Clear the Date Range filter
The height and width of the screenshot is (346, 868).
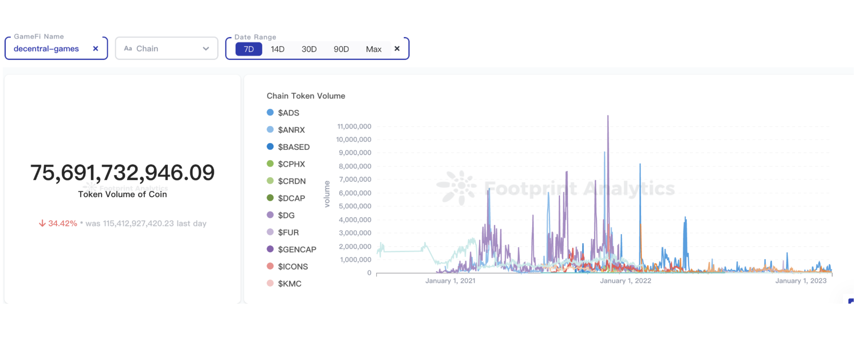(397, 48)
